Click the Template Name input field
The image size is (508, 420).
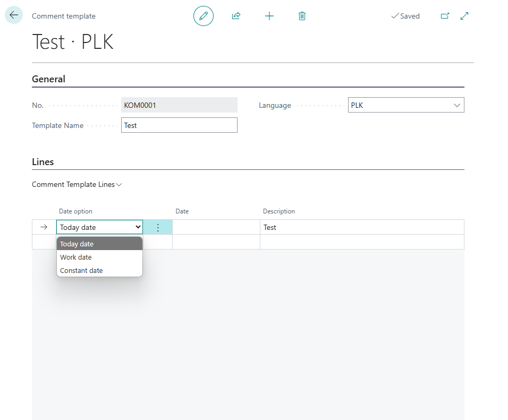[x=179, y=125]
